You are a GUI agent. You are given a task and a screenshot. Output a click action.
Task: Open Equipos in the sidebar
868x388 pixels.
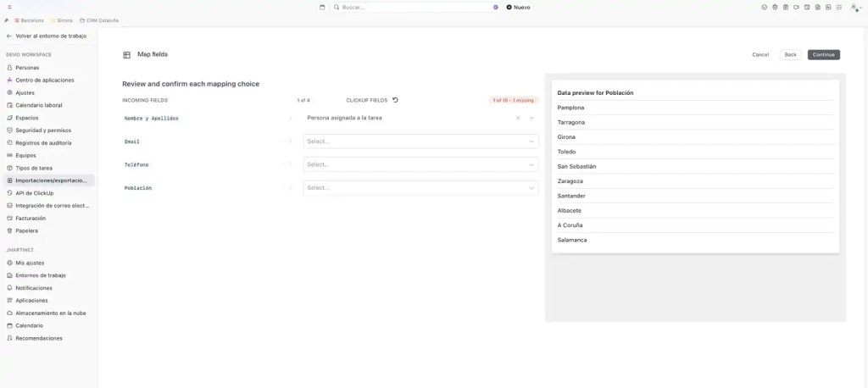pyautogui.click(x=26, y=156)
